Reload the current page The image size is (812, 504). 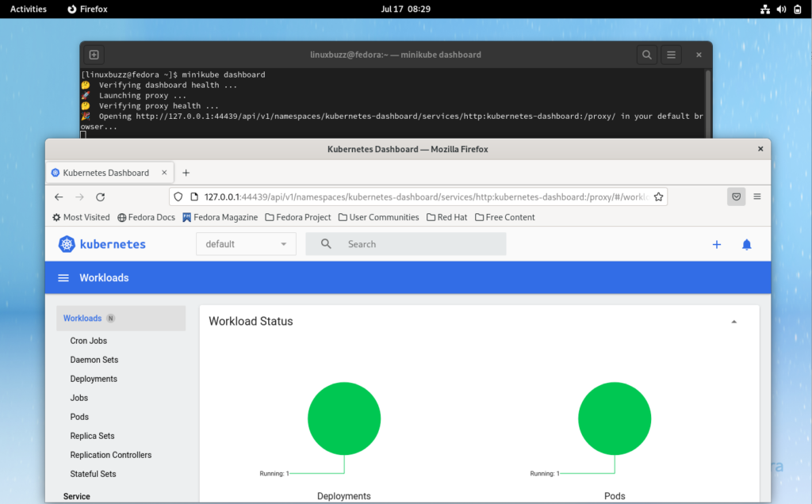point(101,197)
